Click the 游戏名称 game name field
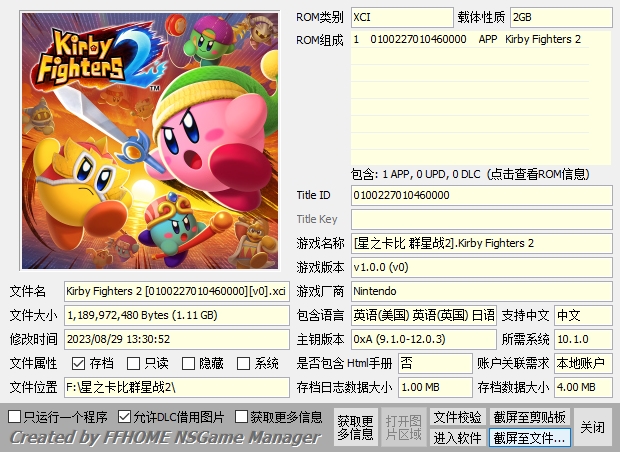 click(481, 243)
